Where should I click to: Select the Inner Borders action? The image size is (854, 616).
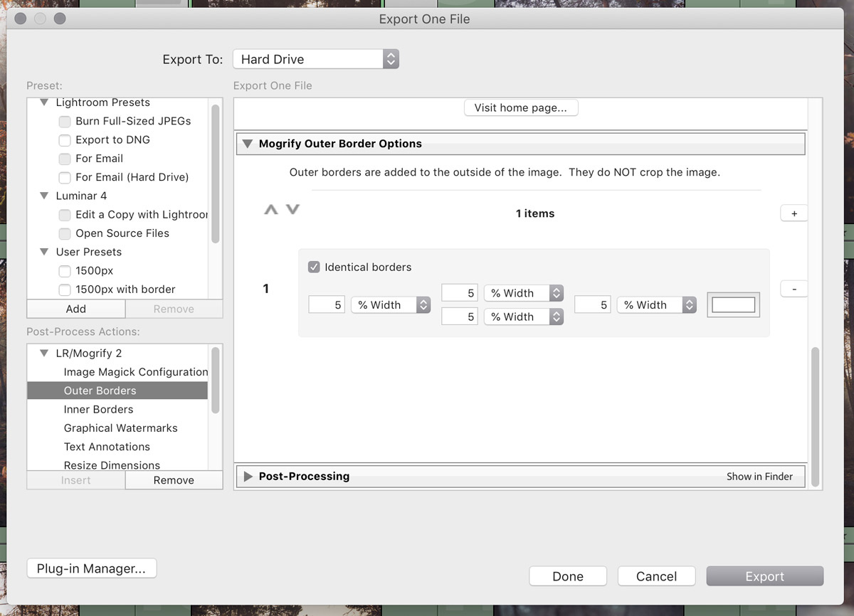pos(117,409)
